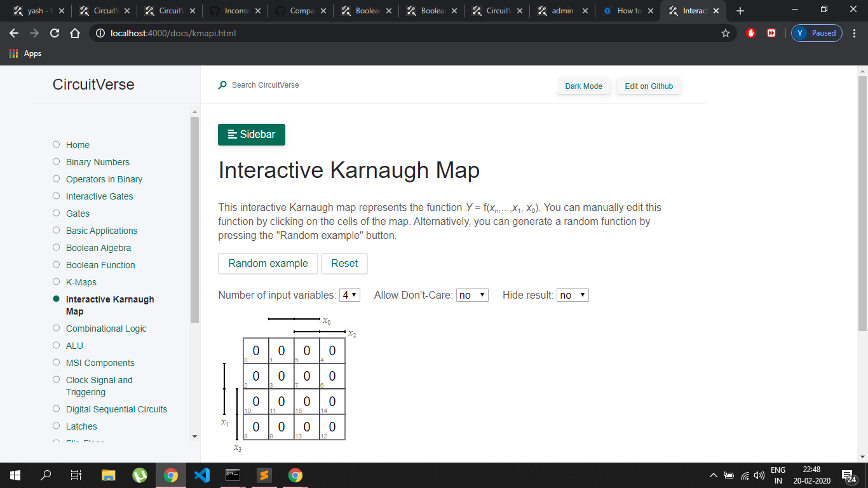The image size is (868, 488).
Task: Open Combinational Logic sidebar link
Action: 106,329
